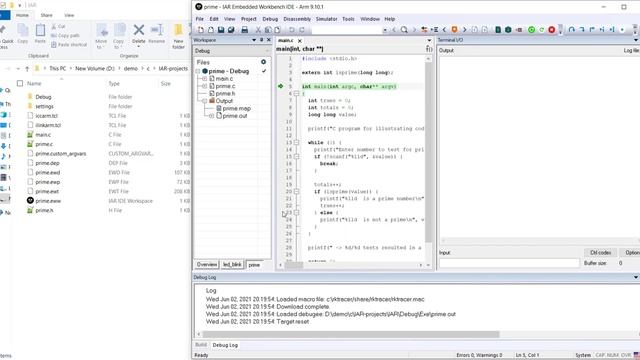640x360 pixels.
Task: Select prime.eww file in File Explorer
Action: [x=48, y=201]
